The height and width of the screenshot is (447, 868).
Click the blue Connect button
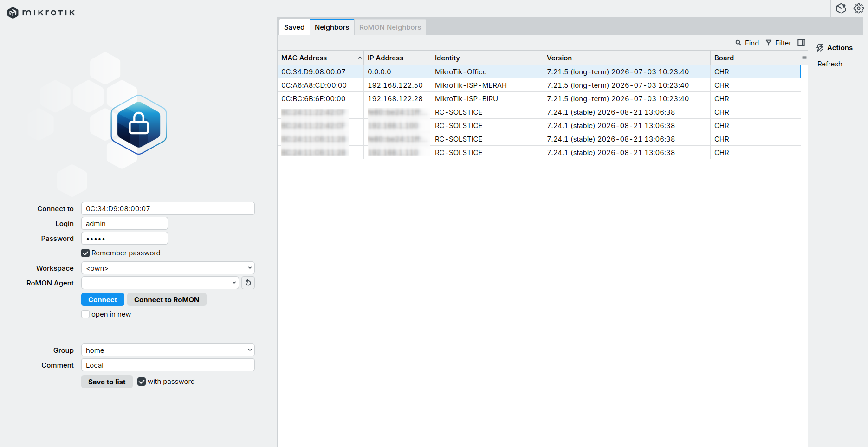point(103,299)
